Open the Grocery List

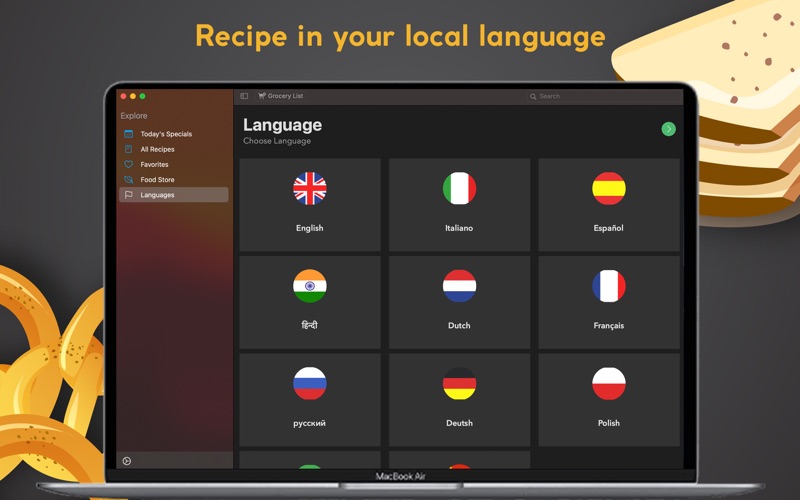281,96
